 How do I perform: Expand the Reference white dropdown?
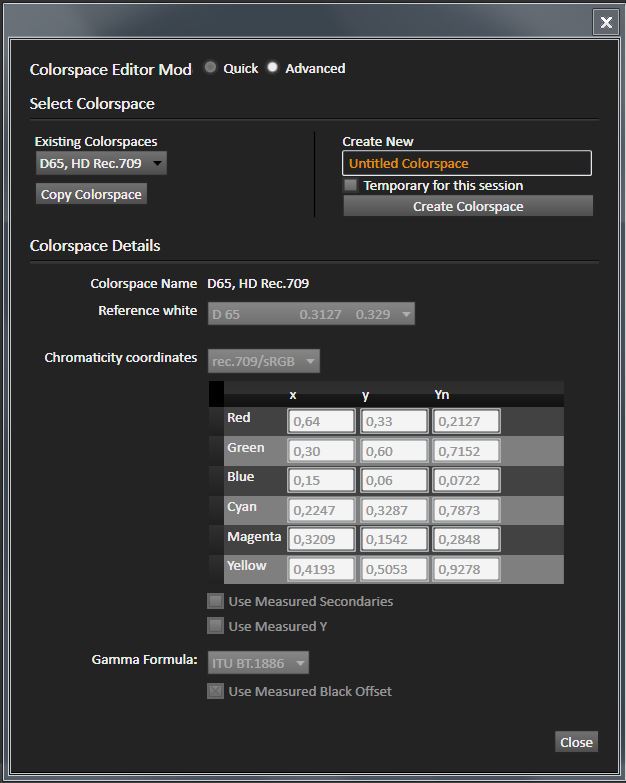311,314
